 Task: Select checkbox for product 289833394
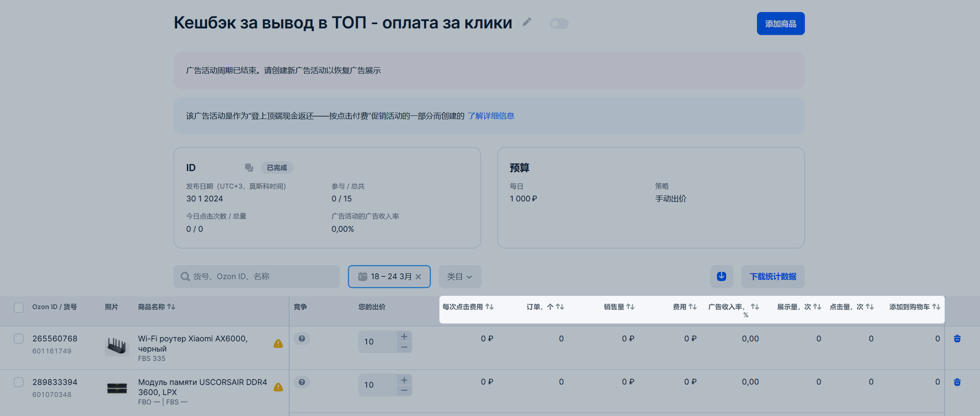tap(19, 382)
